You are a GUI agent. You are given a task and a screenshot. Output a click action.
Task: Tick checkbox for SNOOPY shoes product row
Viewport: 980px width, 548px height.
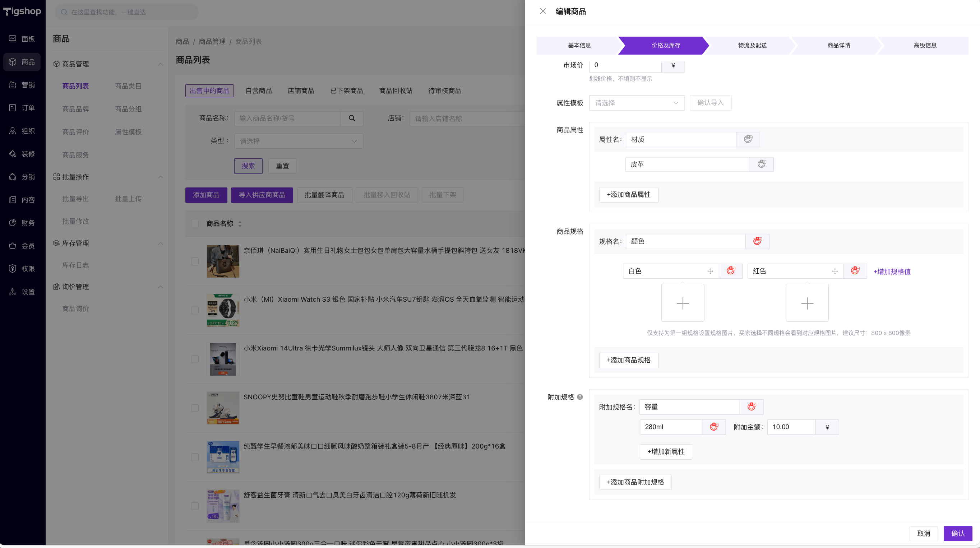[195, 408]
